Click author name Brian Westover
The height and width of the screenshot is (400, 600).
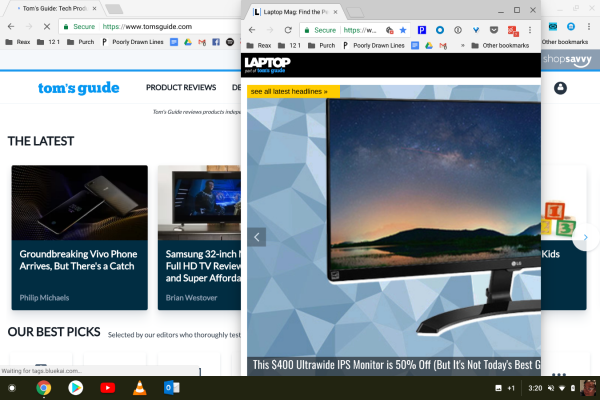191,298
